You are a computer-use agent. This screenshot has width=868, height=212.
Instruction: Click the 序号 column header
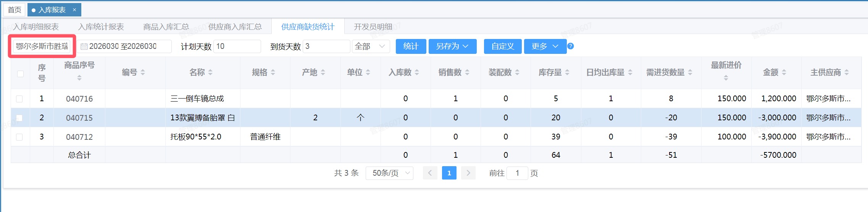(x=42, y=73)
